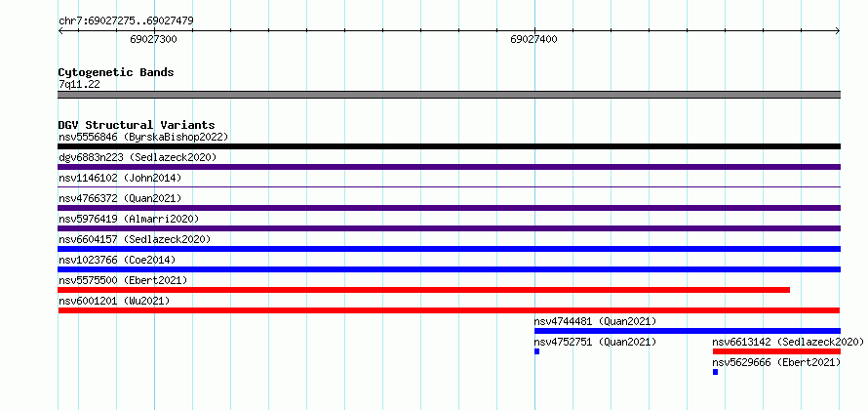Click the left arrowhead on the ruler
The image size is (868, 410).
point(60,31)
